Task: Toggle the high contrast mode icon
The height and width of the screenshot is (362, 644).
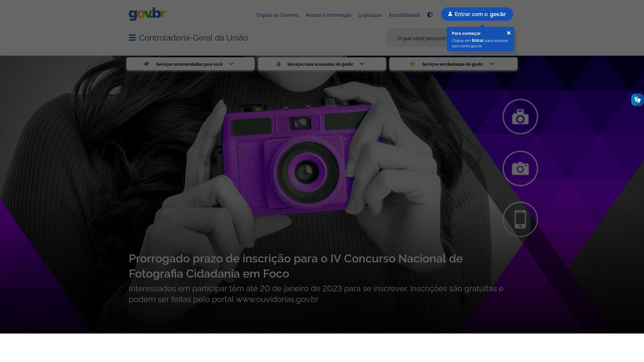Action: point(430,15)
